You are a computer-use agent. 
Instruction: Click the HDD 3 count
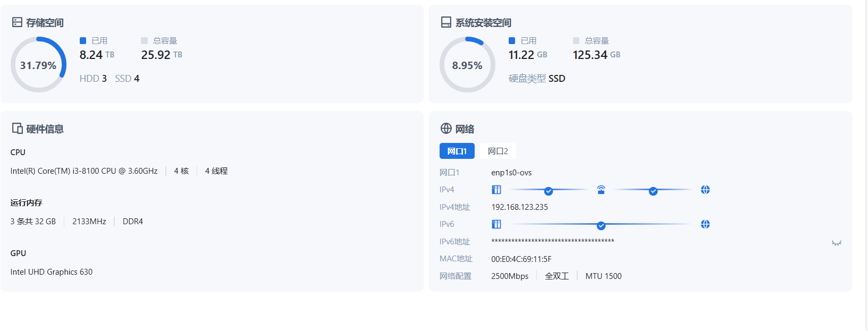(x=93, y=79)
